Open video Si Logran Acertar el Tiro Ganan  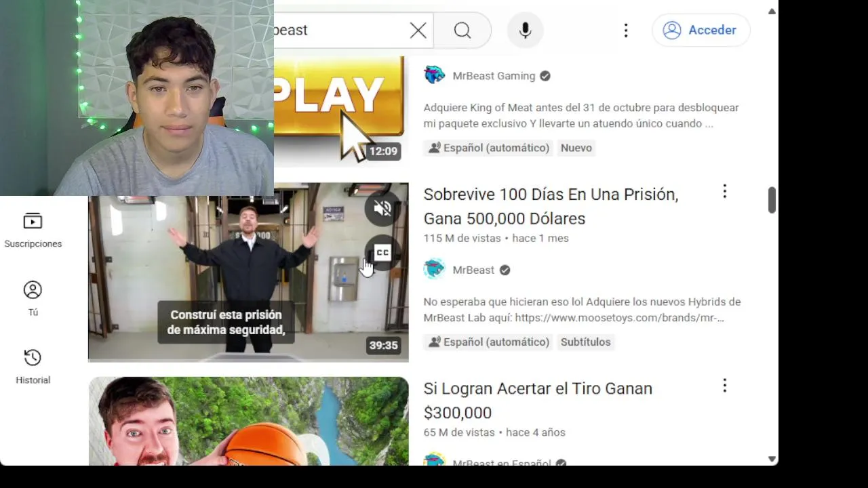[538, 401]
